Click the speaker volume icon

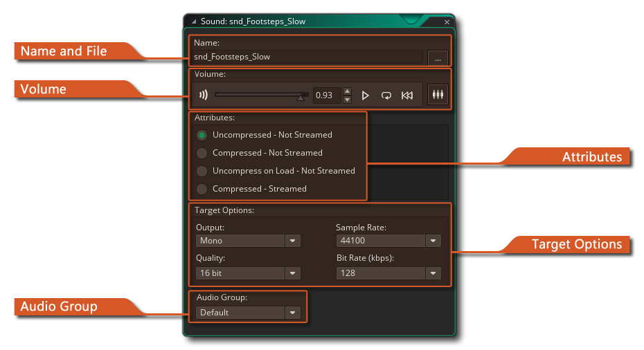(x=203, y=95)
